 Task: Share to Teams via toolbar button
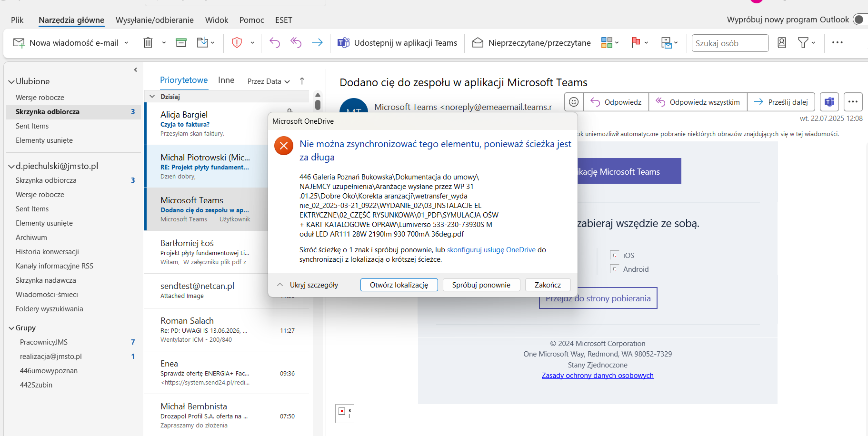[x=397, y=43]
